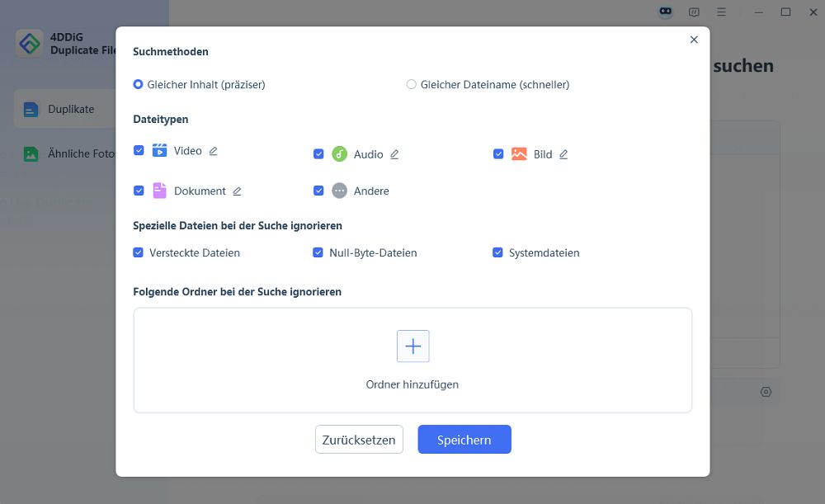825x504 pixels.
Task: Uncheck the Andere file type checkbox
Action: click(318, 191)
